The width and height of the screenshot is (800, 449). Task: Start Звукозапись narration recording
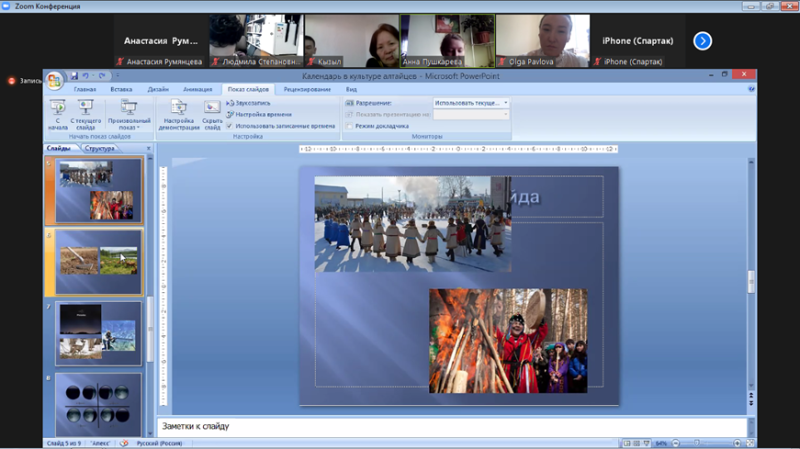tap(248, 103)
